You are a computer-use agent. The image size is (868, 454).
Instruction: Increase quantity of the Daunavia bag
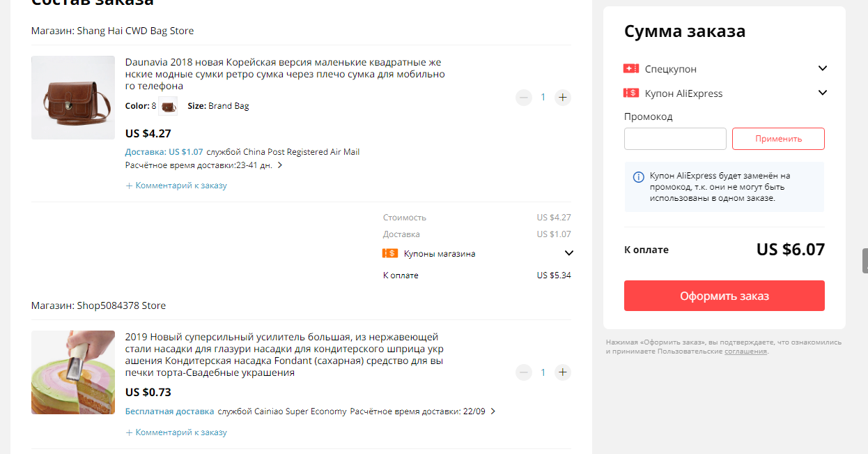click(563, 98)
